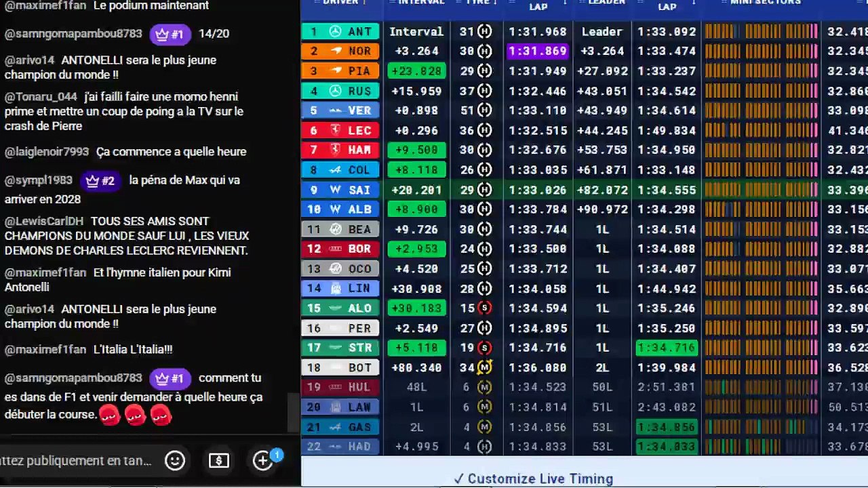Click the Alpine logo in the COL row
This screenshot has width=868, height=488.
(336, 170)
